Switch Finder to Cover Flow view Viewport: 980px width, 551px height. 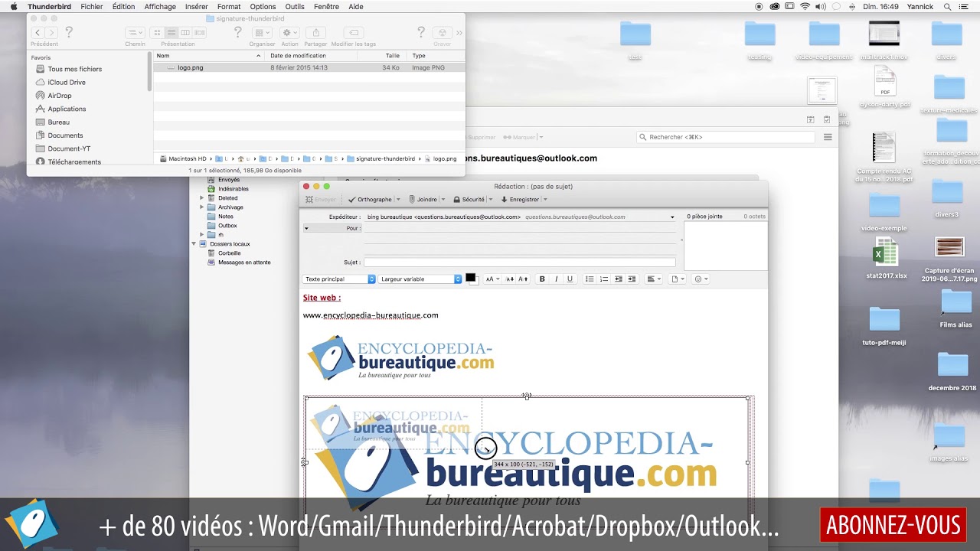coord(200,33)
